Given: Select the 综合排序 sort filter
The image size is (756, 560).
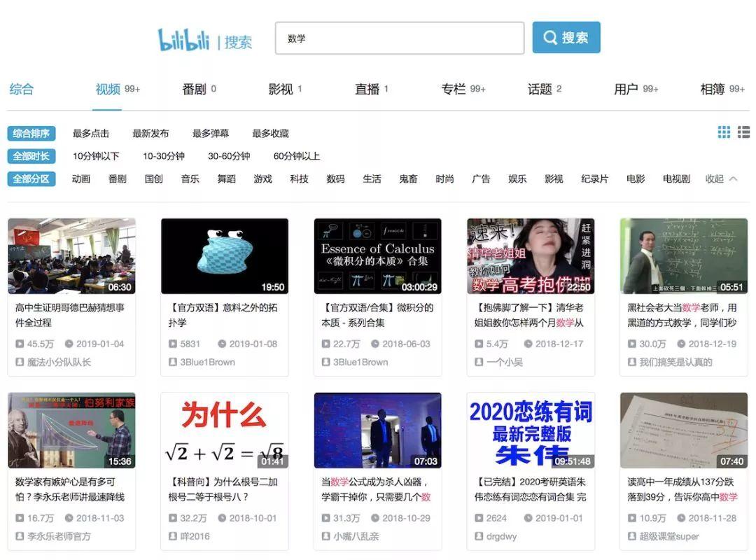Looking at the screenshot, I should coord(31,134).
